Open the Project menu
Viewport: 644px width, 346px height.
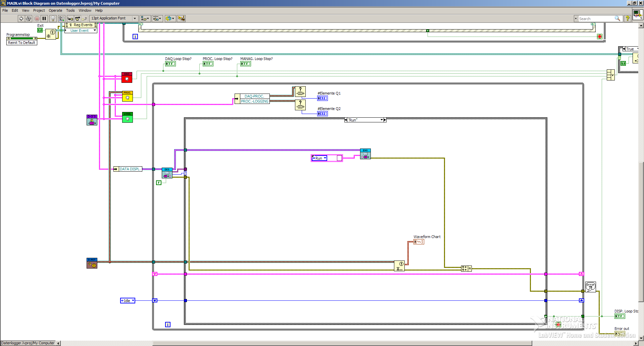tap(39, 10)
